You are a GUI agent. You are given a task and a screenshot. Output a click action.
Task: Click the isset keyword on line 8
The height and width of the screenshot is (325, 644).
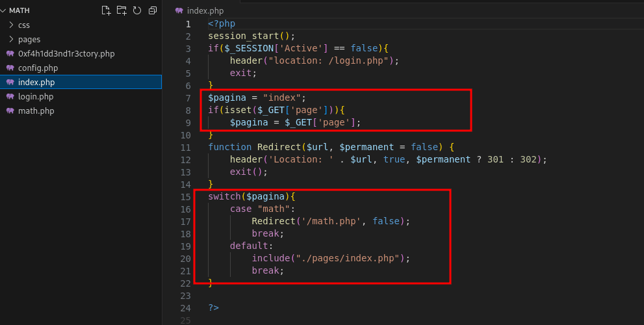point(238,110)
